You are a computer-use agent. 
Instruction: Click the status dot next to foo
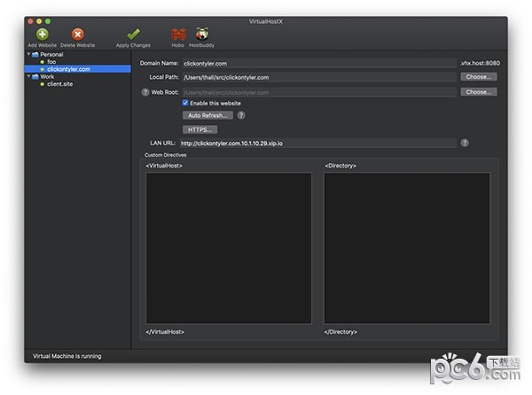pos(43,62)
